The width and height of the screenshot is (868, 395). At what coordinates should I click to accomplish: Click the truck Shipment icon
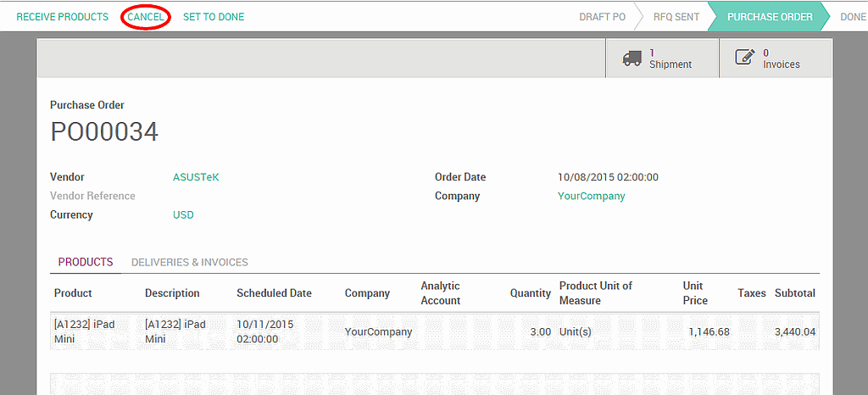(x=632, y=58)
